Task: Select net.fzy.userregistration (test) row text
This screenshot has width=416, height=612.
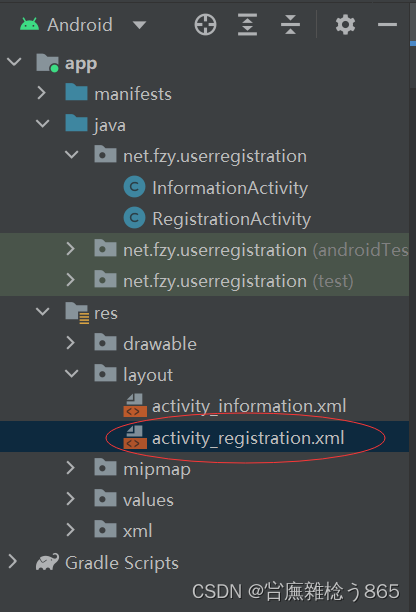Action: 238,281
